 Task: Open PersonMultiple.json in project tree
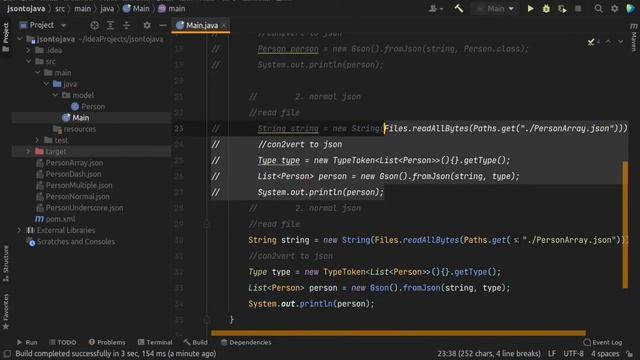(74, 185)
